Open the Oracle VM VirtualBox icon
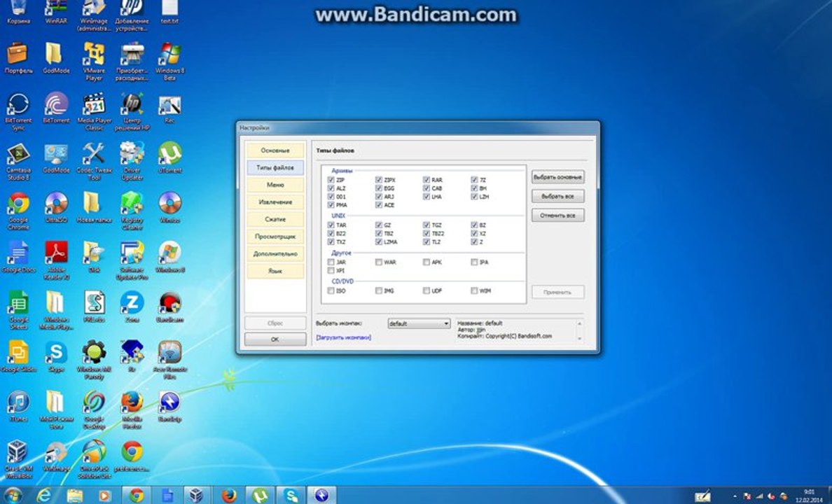832x504 pixels. (18, 459)
